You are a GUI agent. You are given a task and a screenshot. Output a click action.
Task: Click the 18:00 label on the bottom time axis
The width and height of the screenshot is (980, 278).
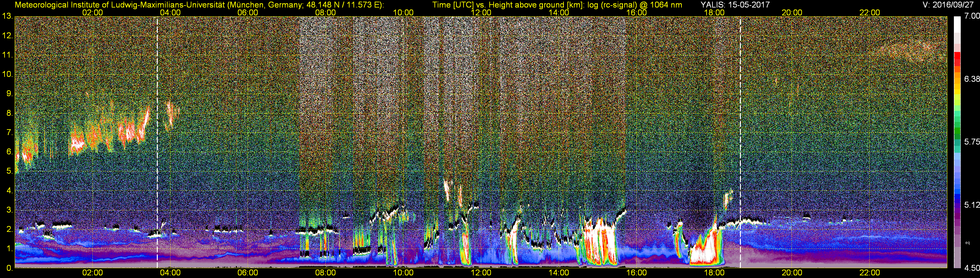[x=714, y=273]
